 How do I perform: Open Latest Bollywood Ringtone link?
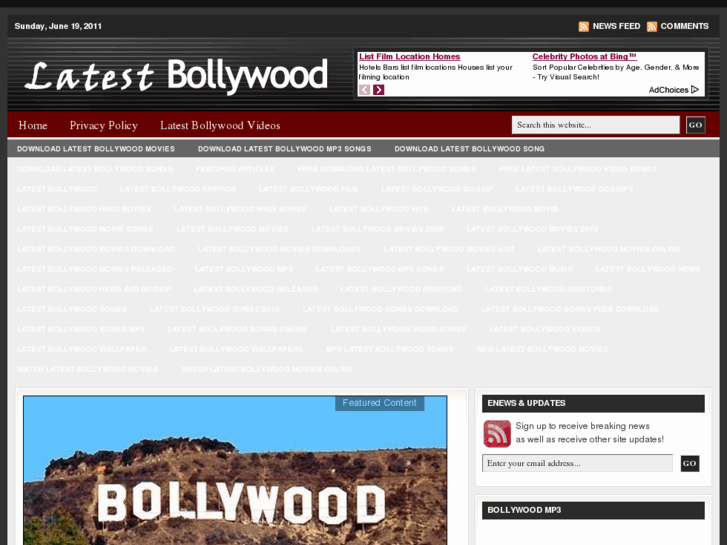click(401, 289)
